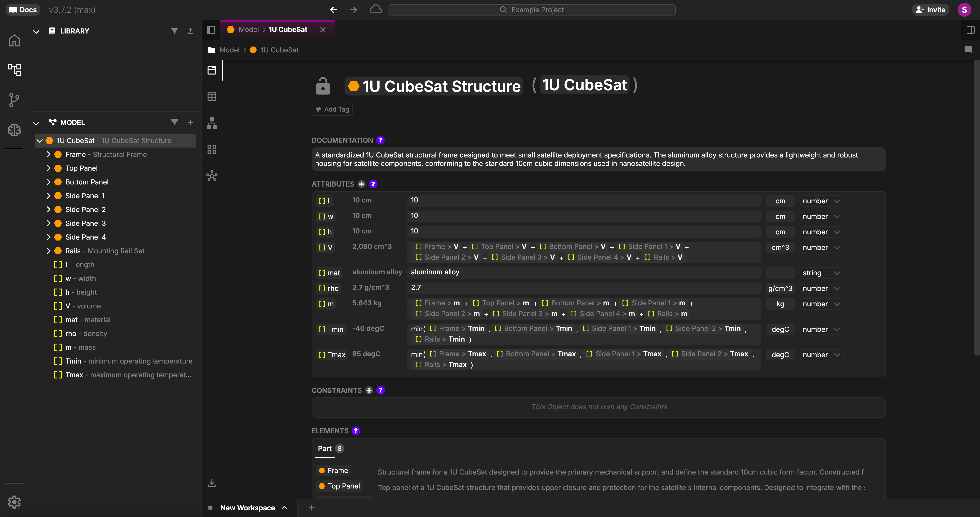Click the Add Tag button
The image size is (980, 517).
(x=332, y=109)
